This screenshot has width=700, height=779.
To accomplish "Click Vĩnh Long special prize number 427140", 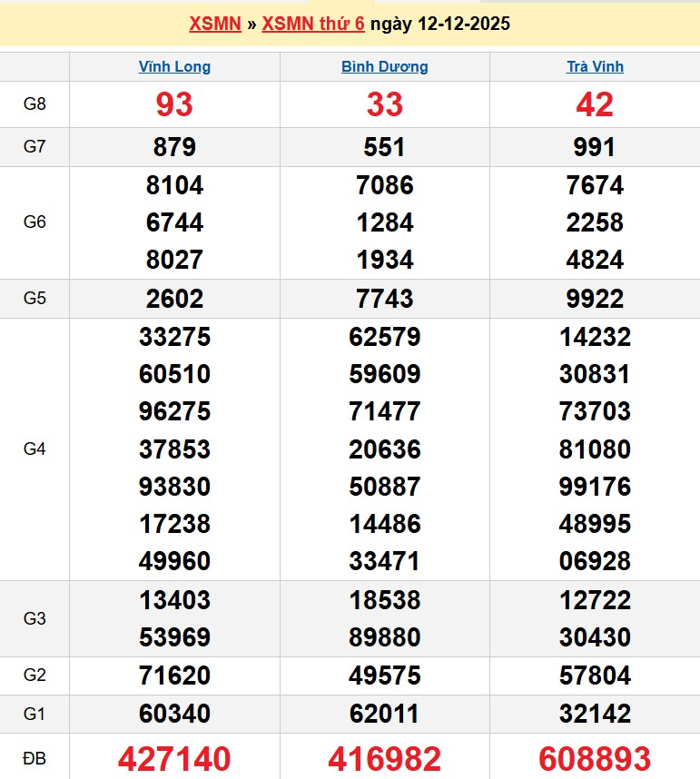I will 174,758.
